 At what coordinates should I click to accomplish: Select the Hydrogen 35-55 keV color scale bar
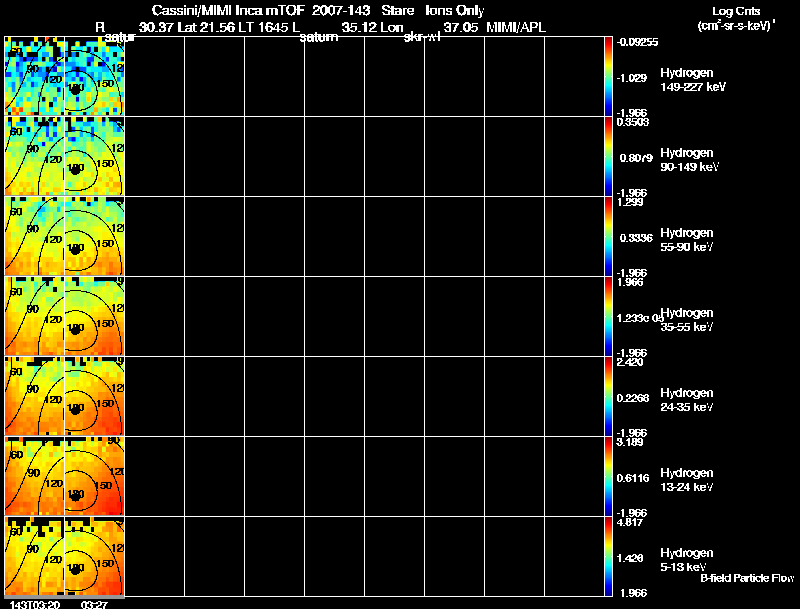tap(608, 316)
